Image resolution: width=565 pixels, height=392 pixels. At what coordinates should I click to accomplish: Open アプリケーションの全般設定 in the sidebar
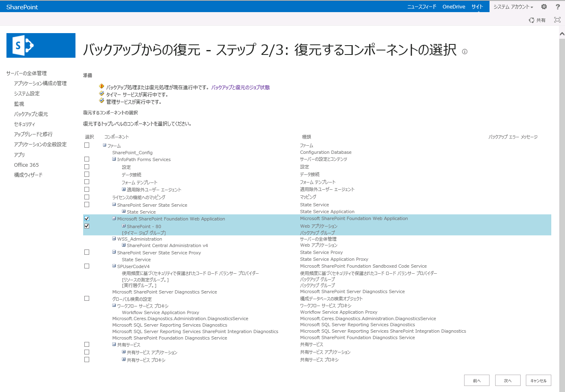(x=40, y=145)
